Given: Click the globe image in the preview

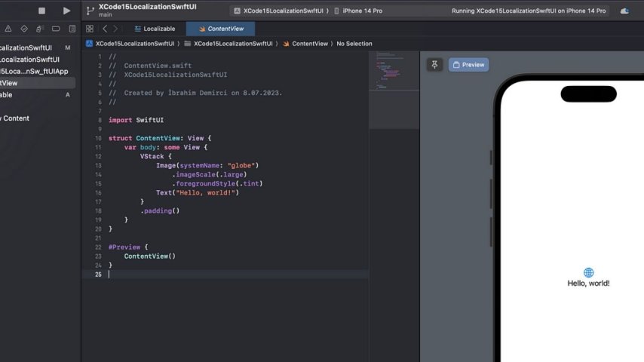Looking at the screenshot, I should pyautogui.click(x=588, y=272).
